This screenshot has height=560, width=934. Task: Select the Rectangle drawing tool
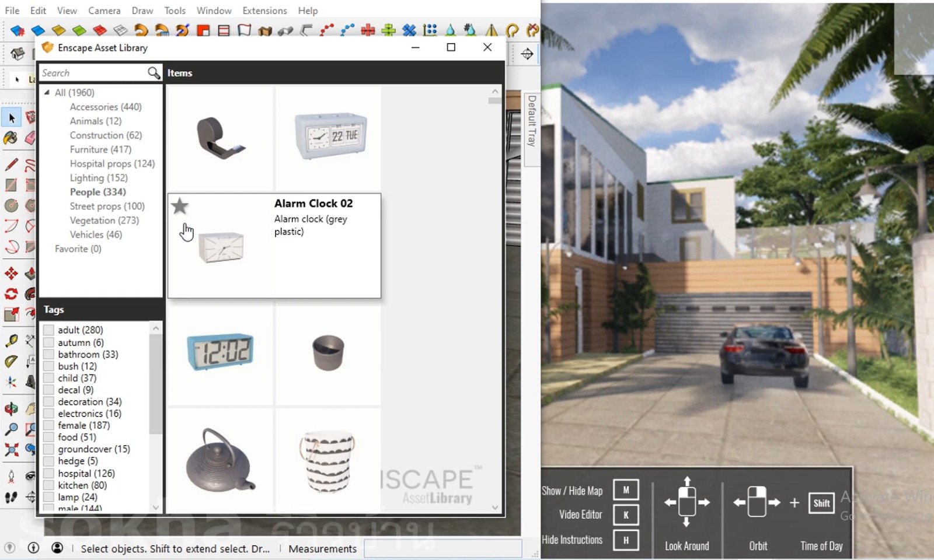tap(11, 185)
